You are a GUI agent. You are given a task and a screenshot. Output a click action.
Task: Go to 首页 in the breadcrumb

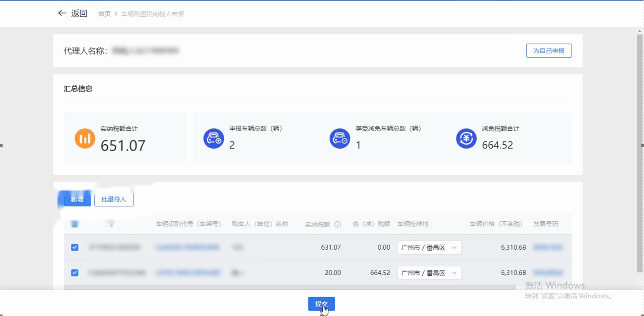pyautogui.click(x=104, y=14)
